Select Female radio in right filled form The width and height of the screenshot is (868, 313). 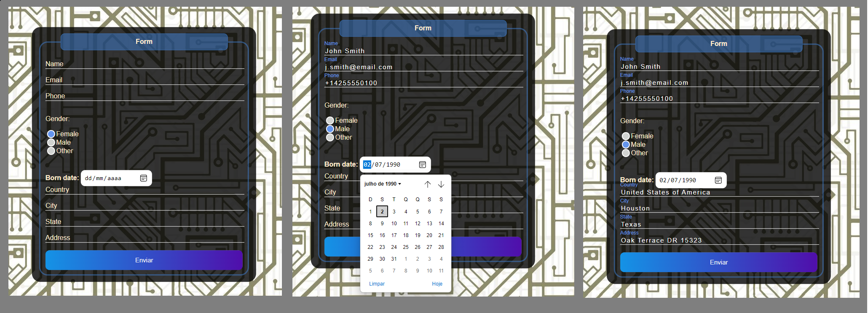tap(626, 136)
